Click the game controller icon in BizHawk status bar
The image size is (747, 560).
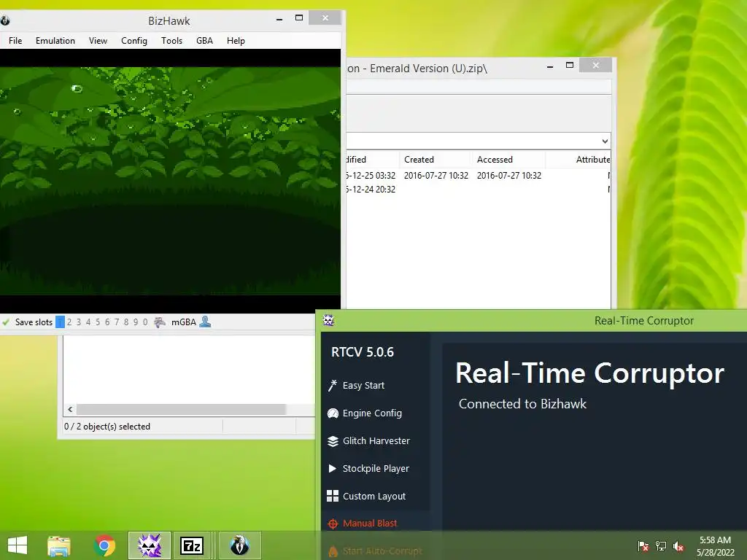point(160,322)
